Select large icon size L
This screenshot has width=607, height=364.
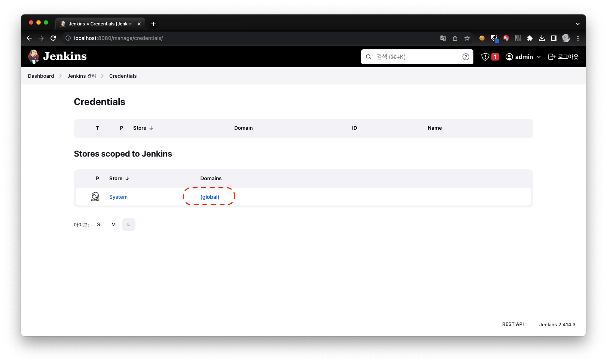[128, 225]
